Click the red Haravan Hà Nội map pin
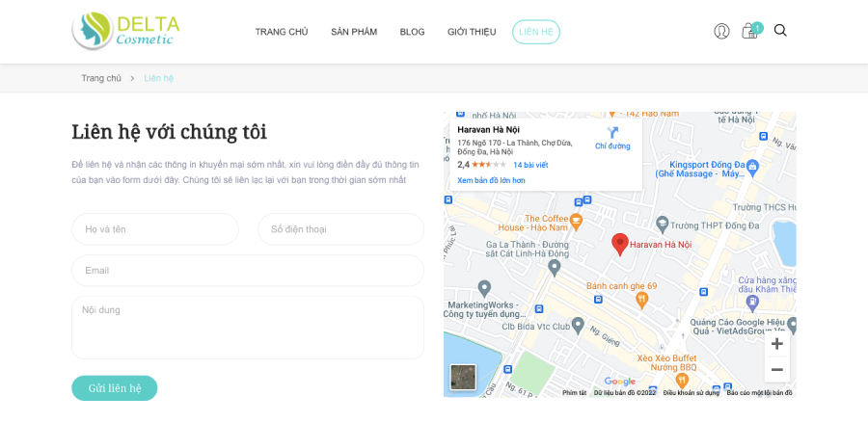This screenshot has width=868, height=423. (620, 244)
